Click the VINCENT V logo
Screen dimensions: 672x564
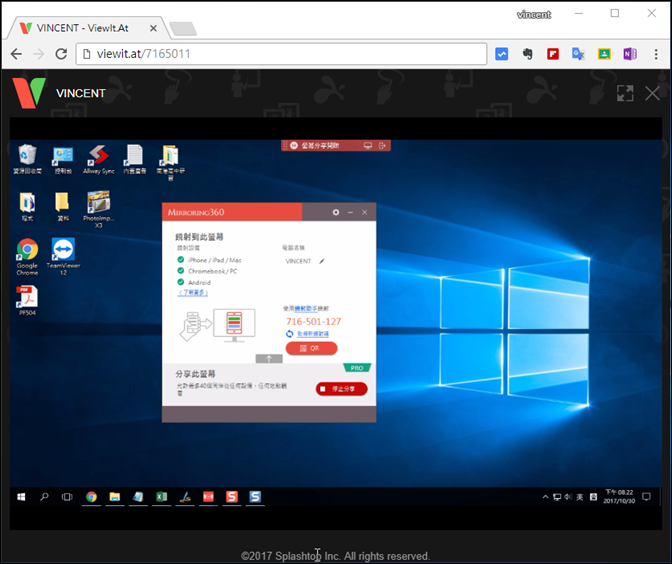[x=29, y=93]
